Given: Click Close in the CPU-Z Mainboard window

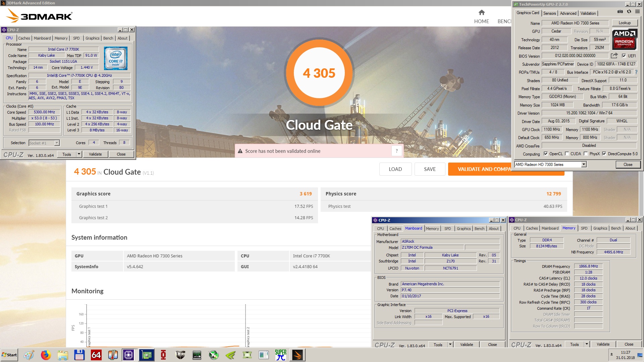Looking at the screenshot, I should point(492,345).
